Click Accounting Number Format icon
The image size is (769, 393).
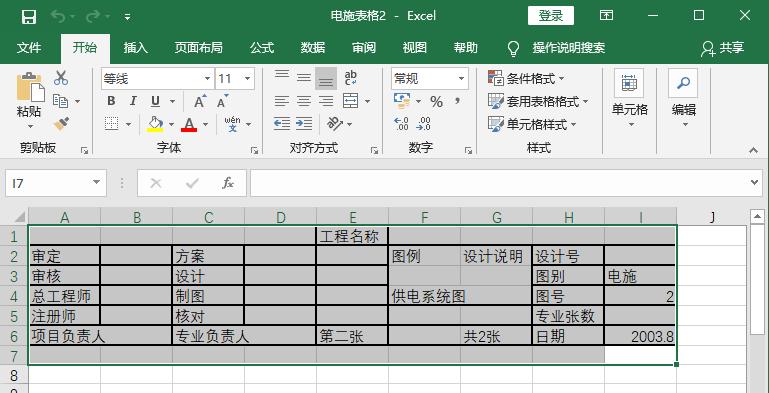tap(402, 101)
